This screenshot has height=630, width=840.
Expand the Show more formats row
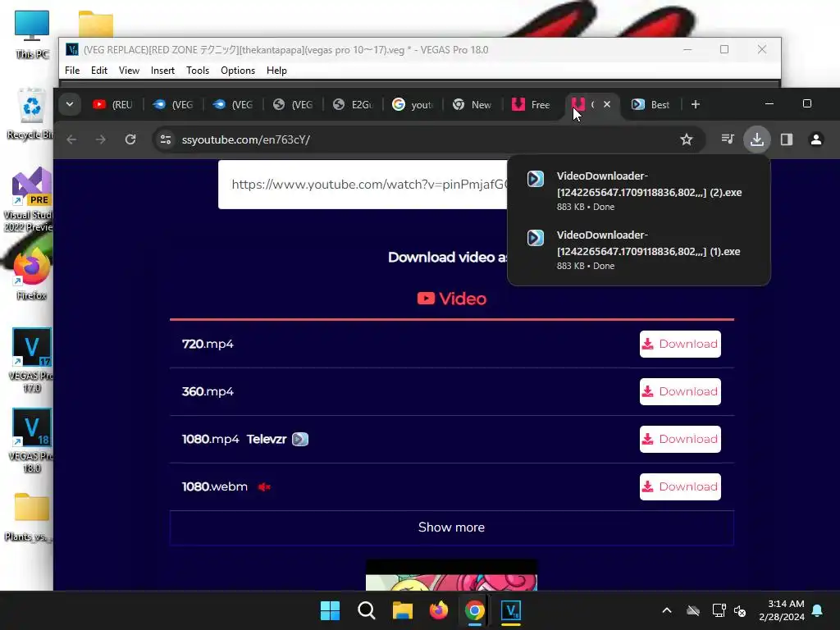point(452,527)
